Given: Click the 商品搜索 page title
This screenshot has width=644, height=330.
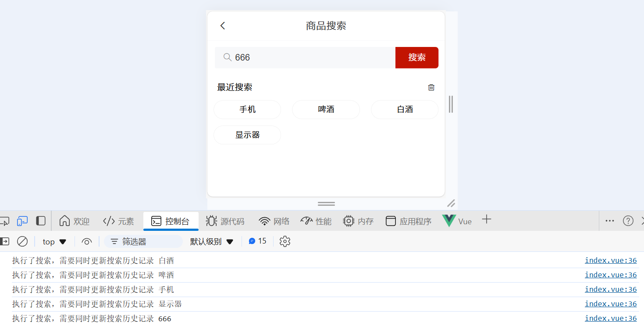Looking at the screenshot, I should pyautogui.click(x=326, y=26).
